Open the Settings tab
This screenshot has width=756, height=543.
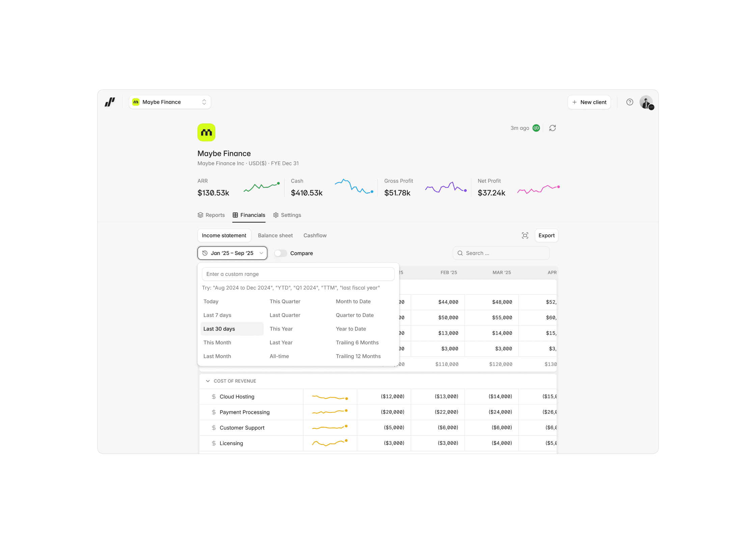pyautogui.click(x=287, y=215)
